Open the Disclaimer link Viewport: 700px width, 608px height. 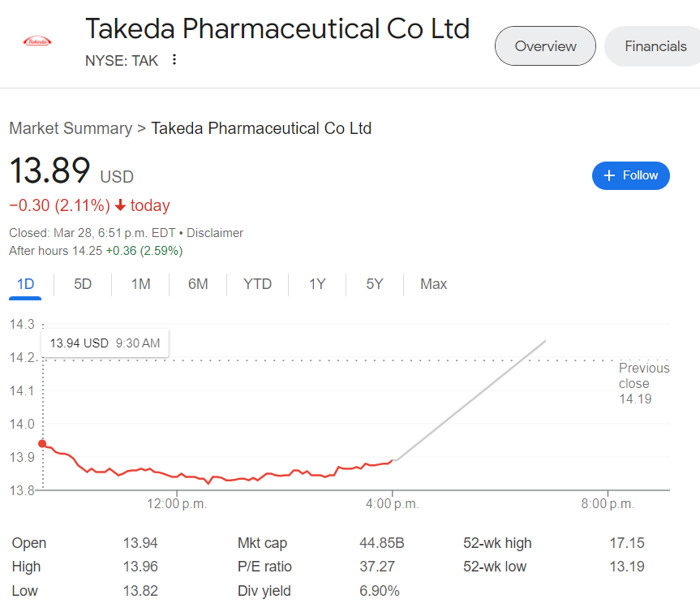pos(214,233)
